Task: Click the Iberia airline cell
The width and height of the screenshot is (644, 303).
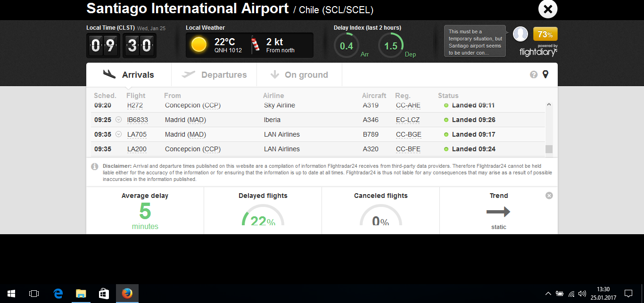Action: pos(272,120)
